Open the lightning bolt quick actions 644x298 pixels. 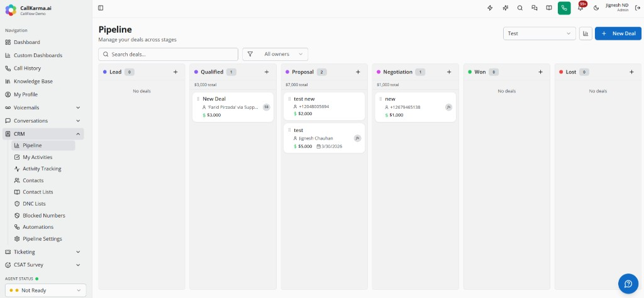(489, 8)
